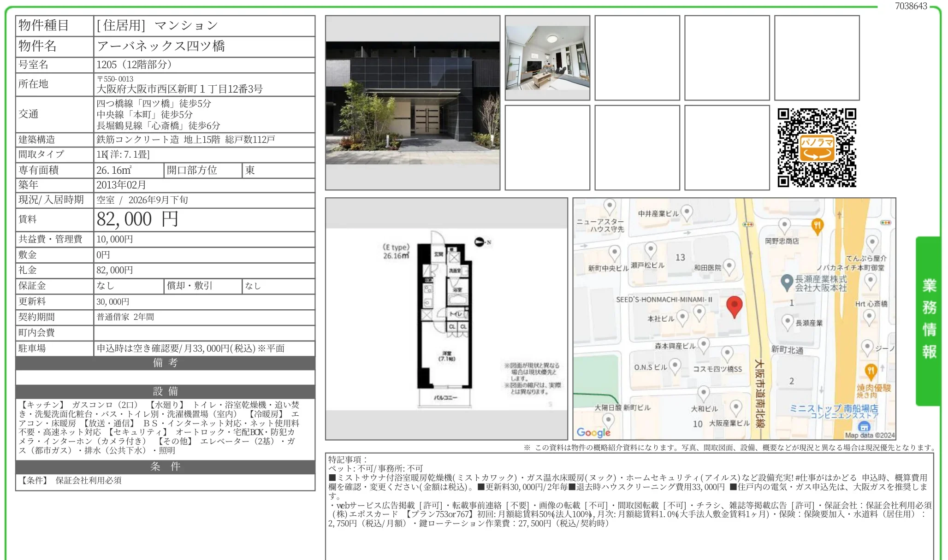Click the orange restaurant marker near 岡野忠商店
This screenshot has height=560, width=948.
pos(817,226)
